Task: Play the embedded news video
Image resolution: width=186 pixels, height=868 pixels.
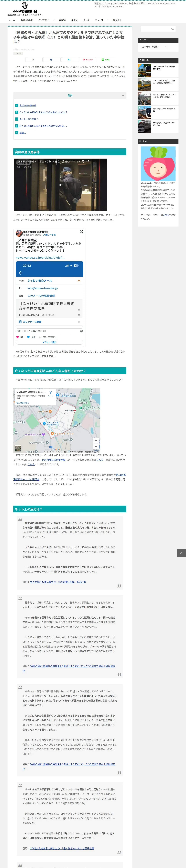Action: click(60, 185)
